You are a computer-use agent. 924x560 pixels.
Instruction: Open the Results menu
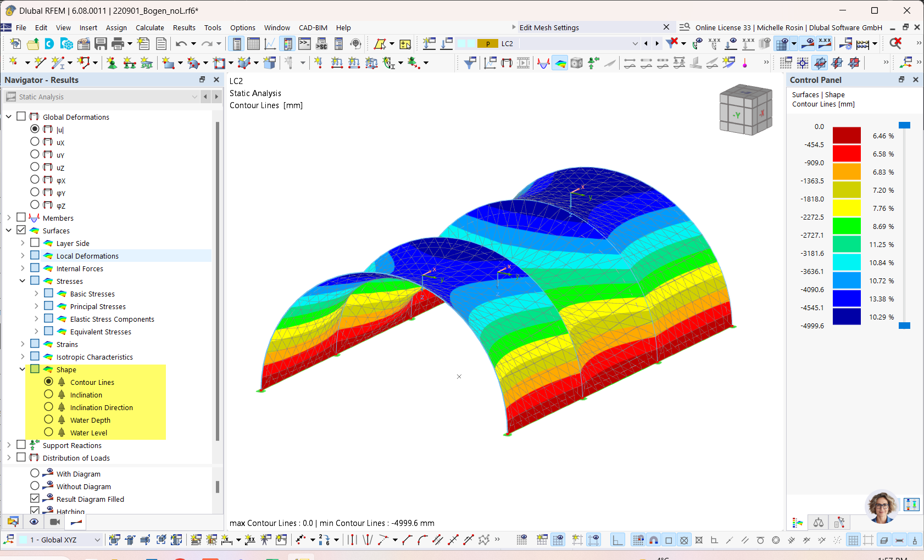point(184,27)
